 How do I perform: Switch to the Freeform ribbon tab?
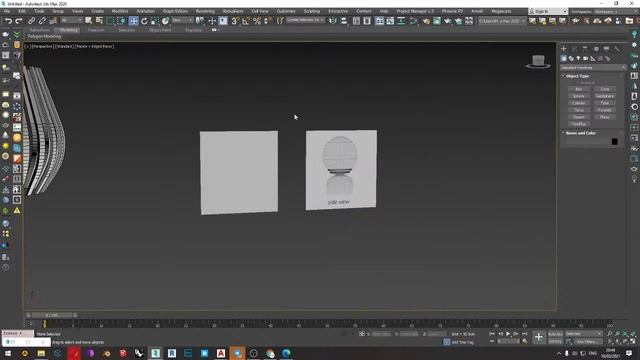click(96, 30)
